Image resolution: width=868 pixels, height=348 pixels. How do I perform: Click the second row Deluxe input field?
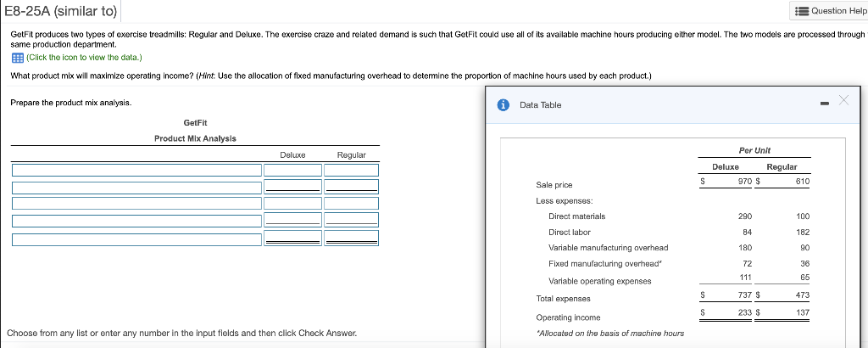292,187
